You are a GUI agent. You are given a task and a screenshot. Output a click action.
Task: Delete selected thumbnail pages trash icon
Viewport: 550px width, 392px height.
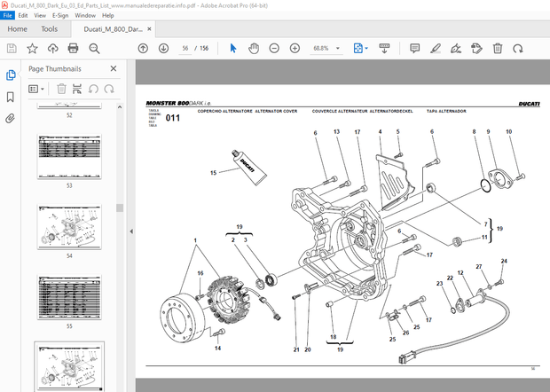[61, 89]
